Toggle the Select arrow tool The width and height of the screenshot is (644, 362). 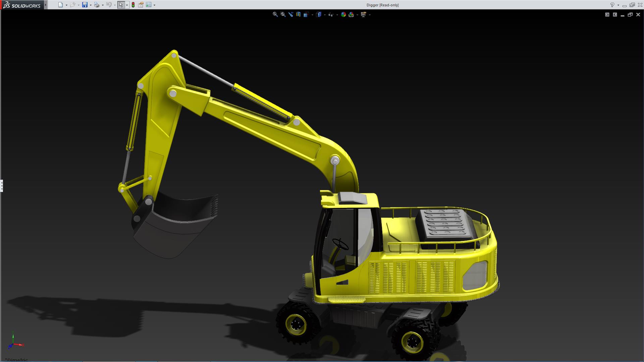121,5
